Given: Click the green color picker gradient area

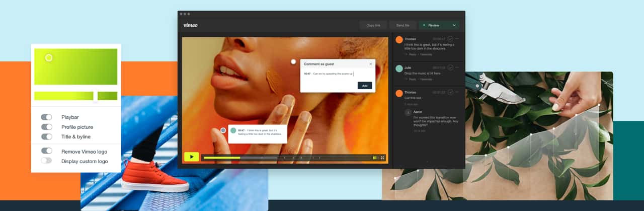Looking at the screenshot, I should click(x=76, y=66).
